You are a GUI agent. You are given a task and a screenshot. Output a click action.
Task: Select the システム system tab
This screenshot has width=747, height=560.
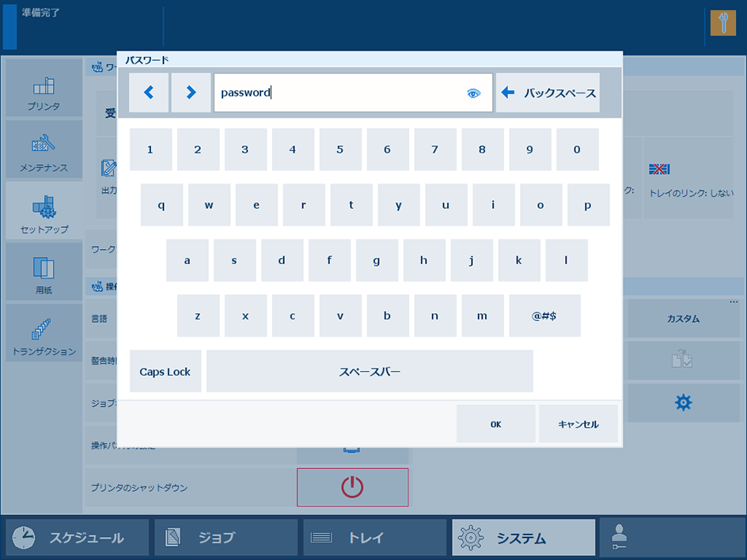pos(523,538)
